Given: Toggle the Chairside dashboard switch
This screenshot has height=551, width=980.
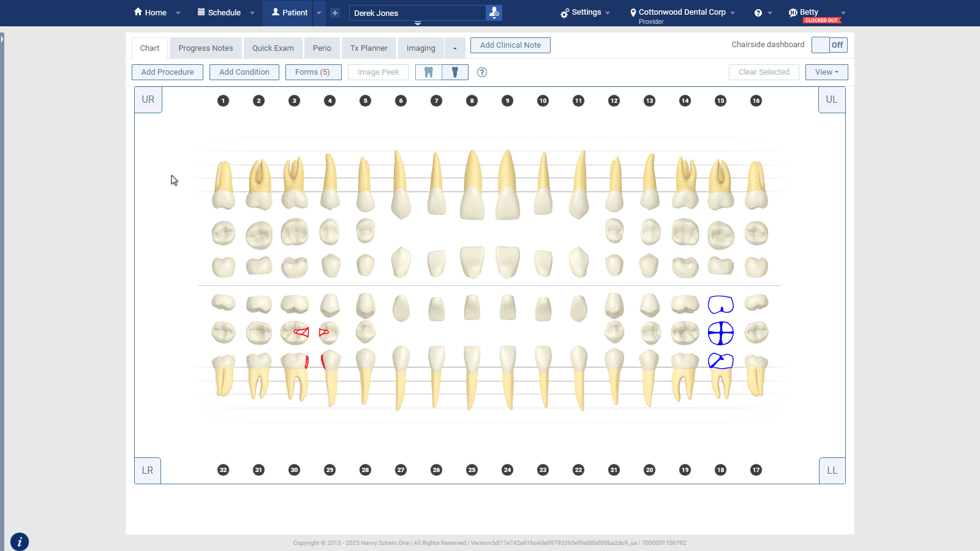Looking at the screenshot, I should coord(829,45).
